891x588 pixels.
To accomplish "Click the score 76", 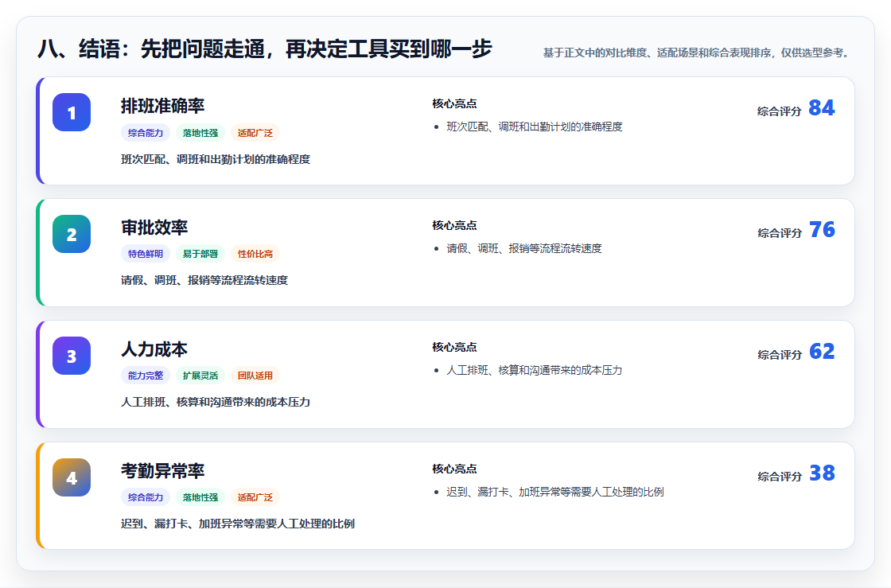I will point(822,229).
